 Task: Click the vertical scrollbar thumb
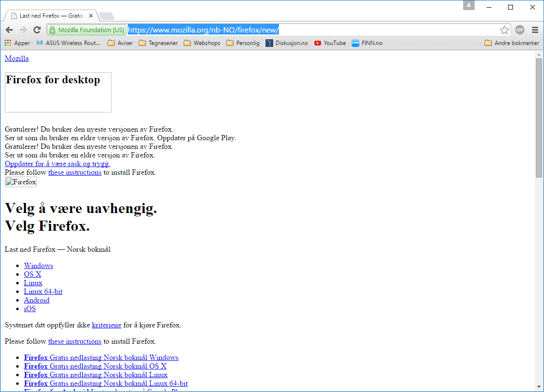coord(539,118)
